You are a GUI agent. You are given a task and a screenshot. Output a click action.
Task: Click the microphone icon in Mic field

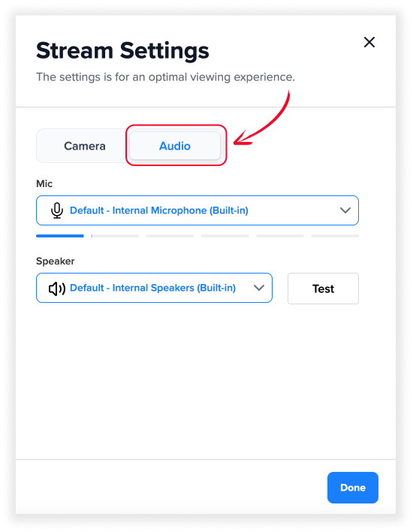tap(57, 210)
